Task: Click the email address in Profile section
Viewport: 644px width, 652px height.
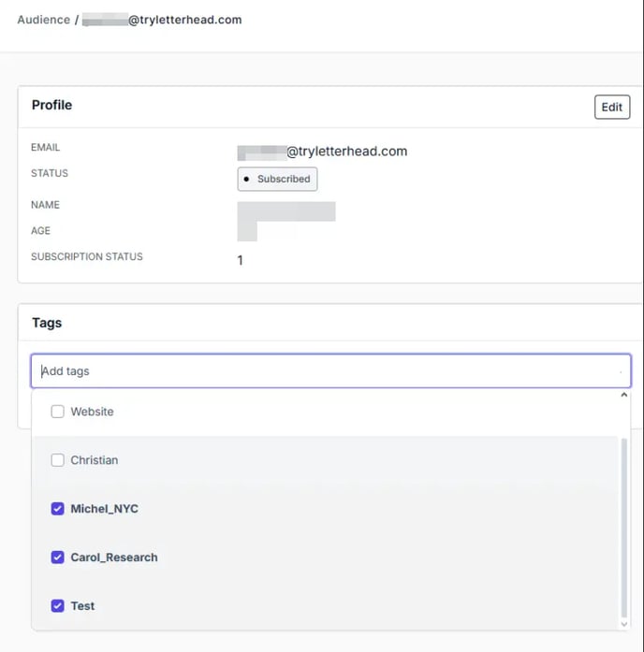Action: pyautogui.click(x=323, y=152)
